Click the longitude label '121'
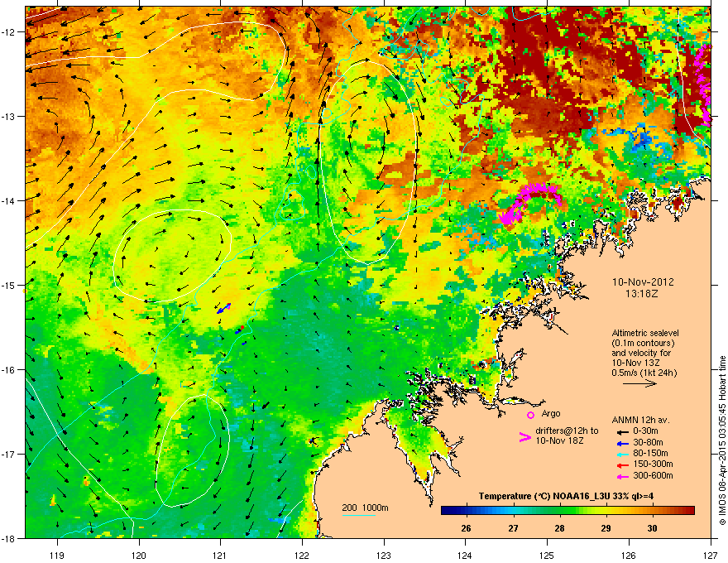Screen dimensions: 728x563 point(220,555)
